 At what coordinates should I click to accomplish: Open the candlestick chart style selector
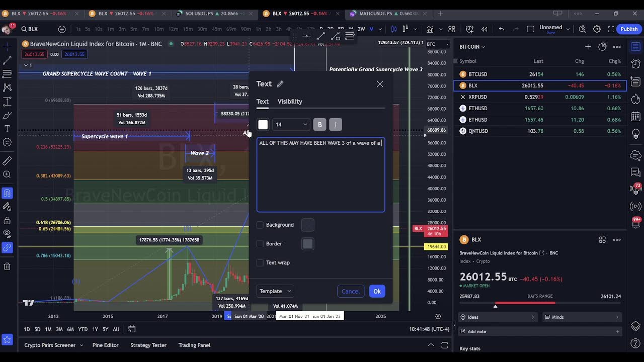point(394,29)
